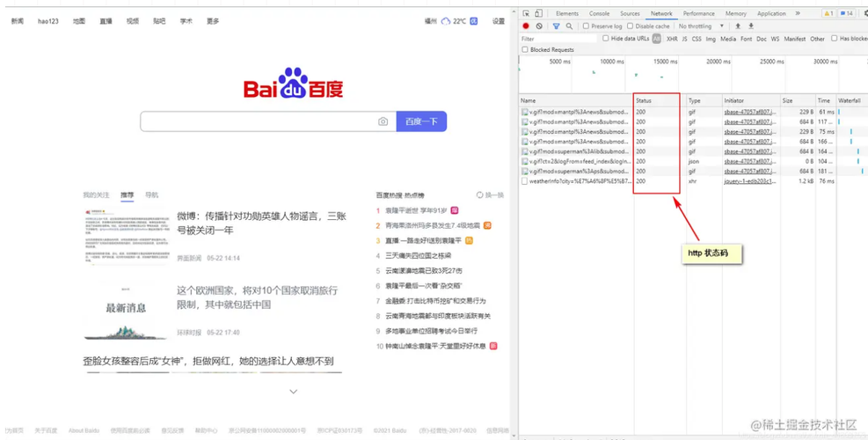868x440 pixels.
Task: Select the inspect element picker icon
Action: coord(526,13)
